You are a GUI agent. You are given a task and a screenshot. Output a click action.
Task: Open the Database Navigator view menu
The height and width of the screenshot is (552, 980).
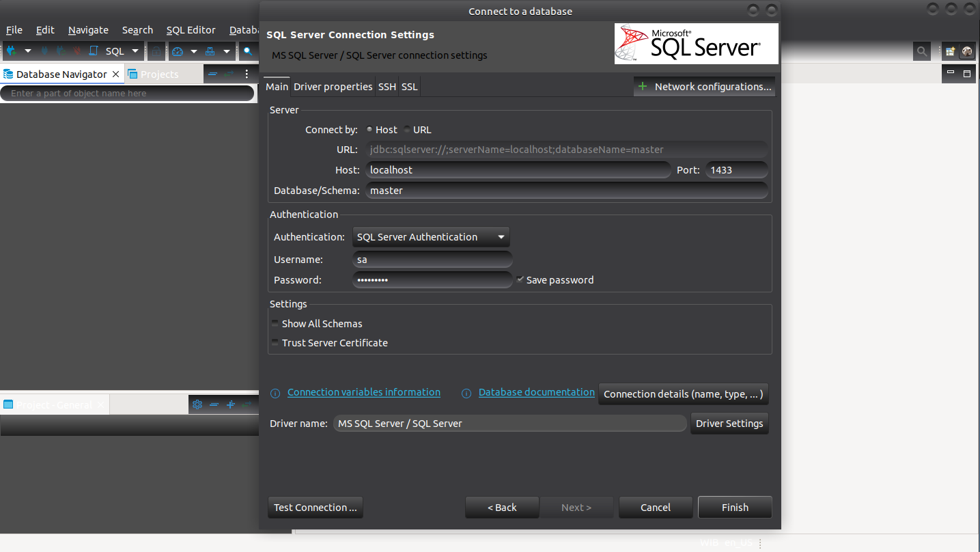247,74
